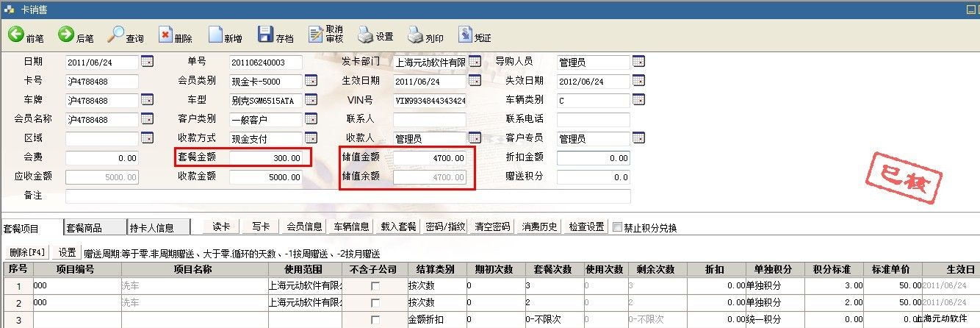Save record via 存档 disk icon
Viewport: 980px width, 328px height.
[x=265, y=35]
